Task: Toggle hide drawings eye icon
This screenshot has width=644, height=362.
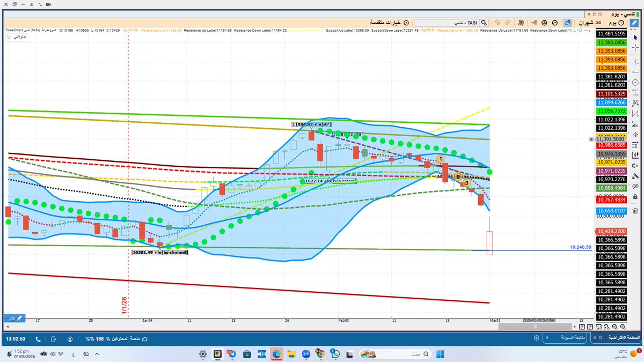Action: pyautogui.click(x=635, y=186)
